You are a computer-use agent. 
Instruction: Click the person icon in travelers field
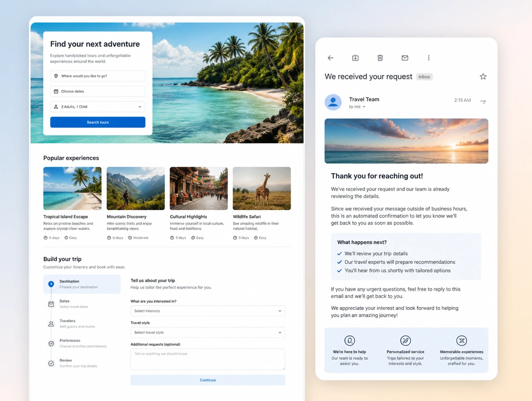[x=56, y=107]
